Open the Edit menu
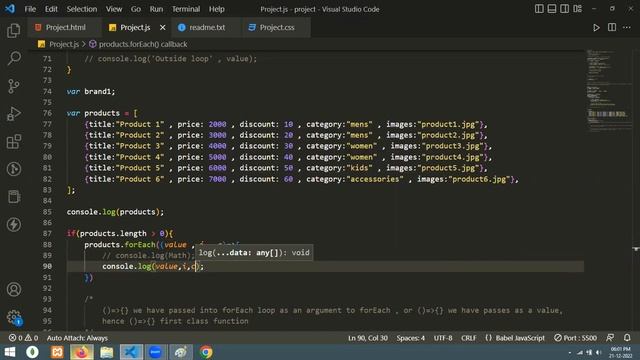Viewport: 640px width, 360px height. (51, 9)
